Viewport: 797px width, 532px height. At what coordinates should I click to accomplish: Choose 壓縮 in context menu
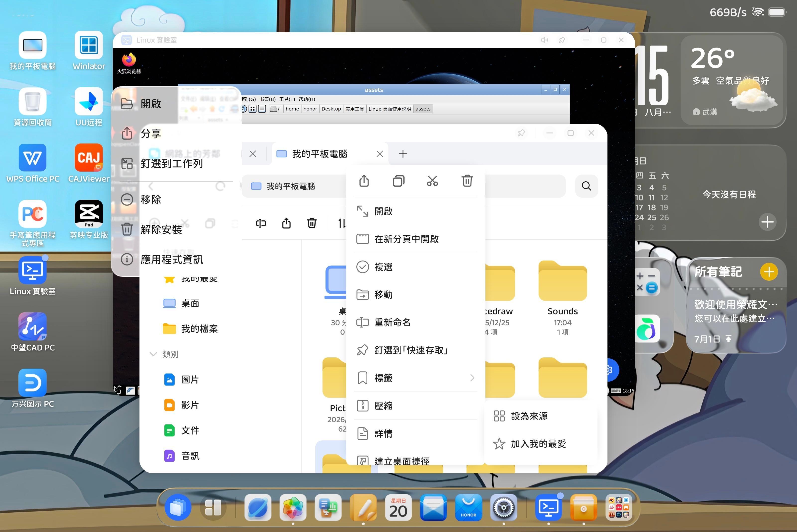pyautogui.click(x=416, y=405)
